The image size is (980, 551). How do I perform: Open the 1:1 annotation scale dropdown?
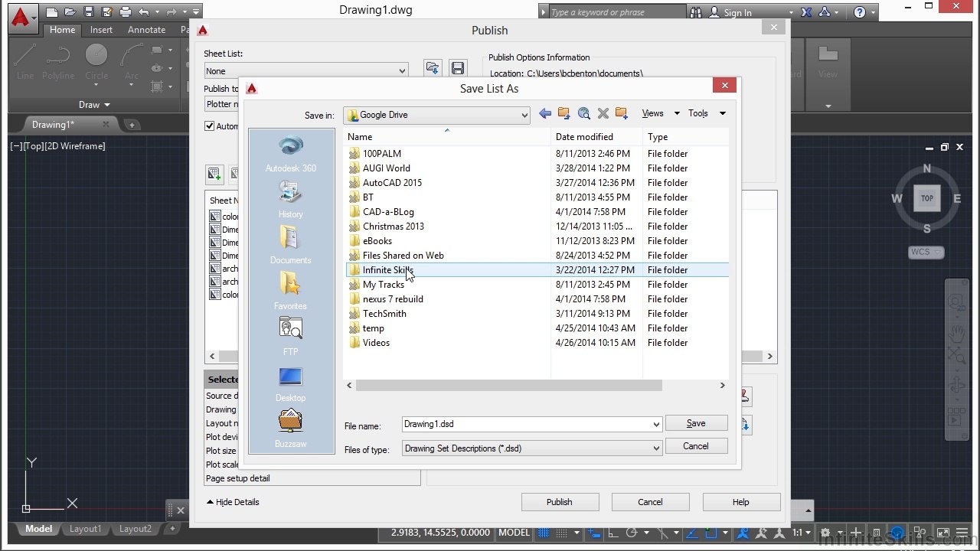coord(802,533)
